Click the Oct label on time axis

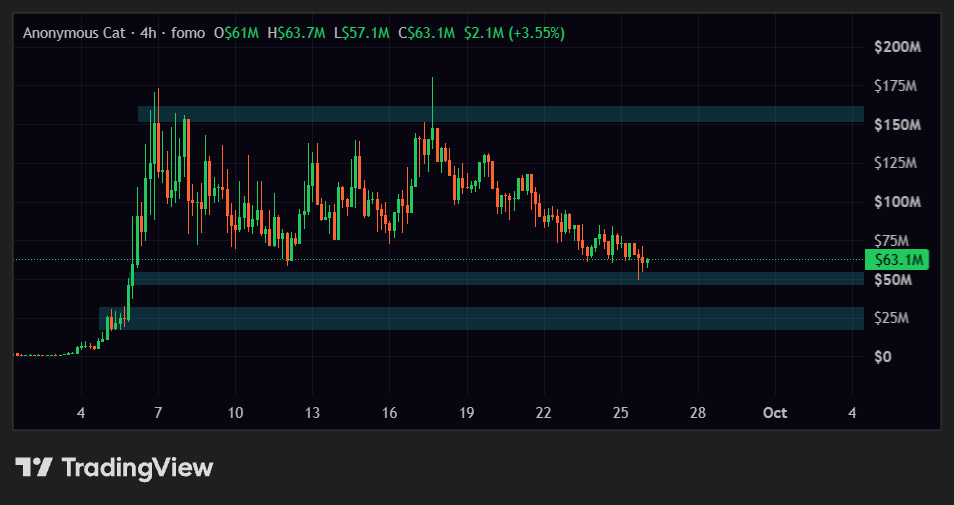click(x=775, y=413)
